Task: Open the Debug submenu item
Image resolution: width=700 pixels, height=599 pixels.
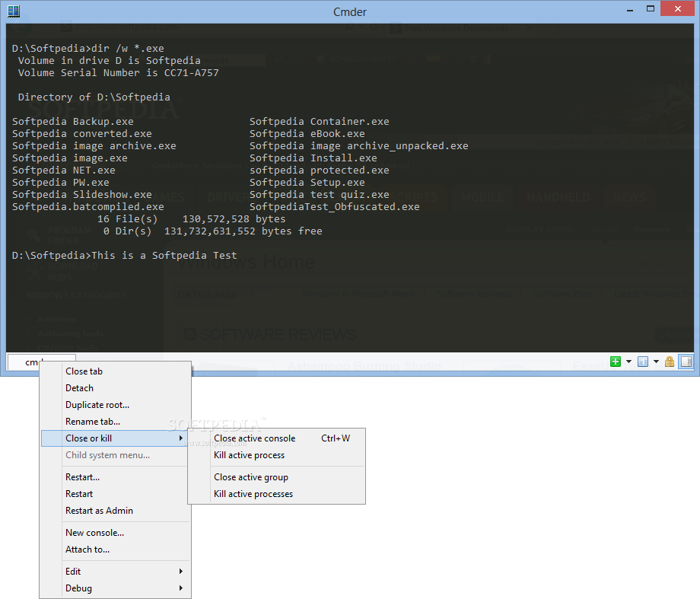Action: (x=115, y=588)
